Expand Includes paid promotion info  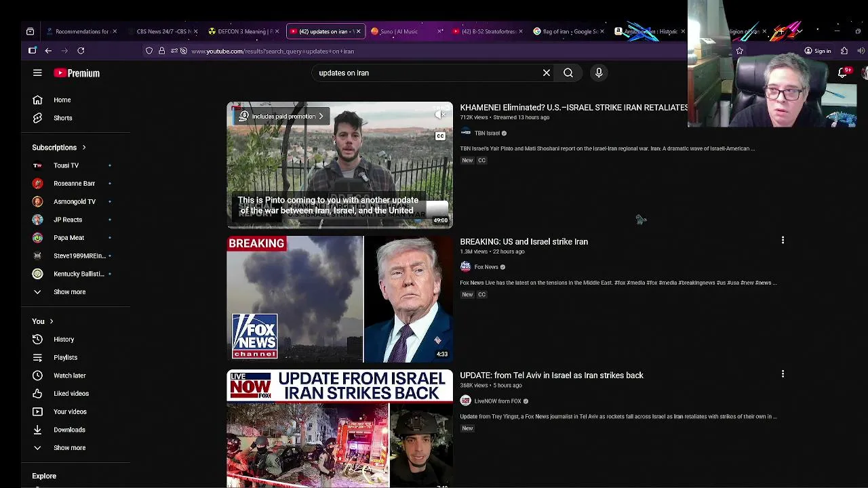pyautogui.click(x=282, y=117)
